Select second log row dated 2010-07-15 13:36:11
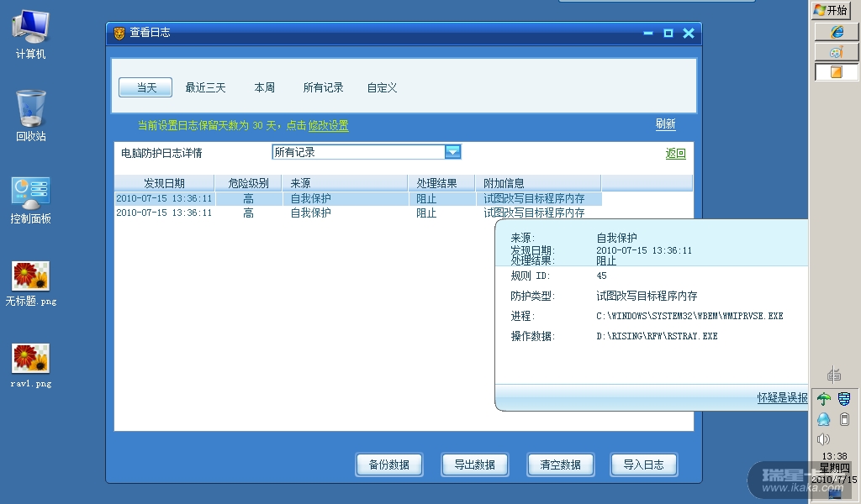The height and width of the screenshot is (504, 861). pyautogui.click(x=358, y=213)
